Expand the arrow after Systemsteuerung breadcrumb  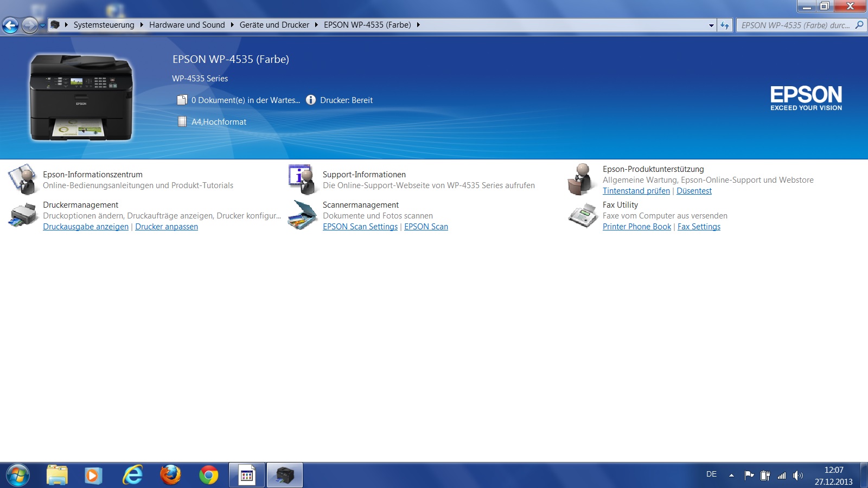tap(142, 25)
